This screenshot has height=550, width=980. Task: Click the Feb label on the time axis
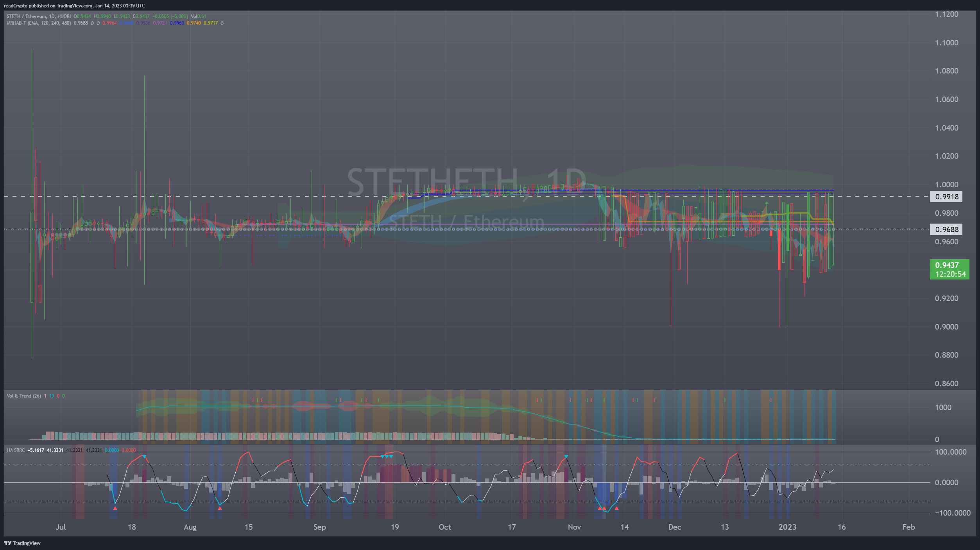coord(908,527)
